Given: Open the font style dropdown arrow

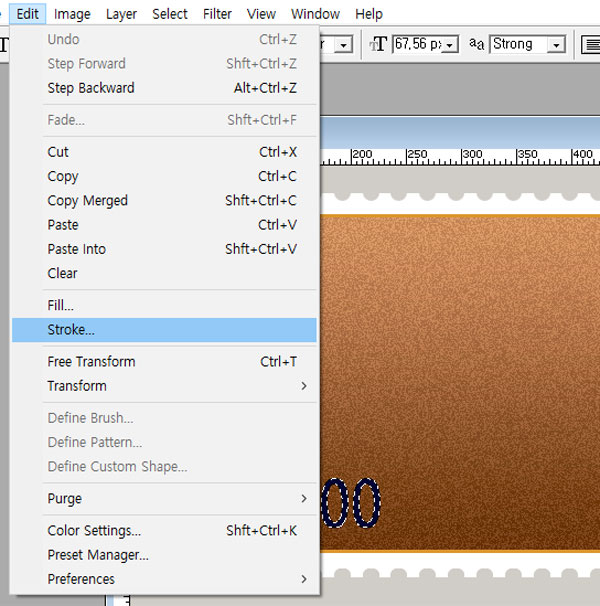Looking at the screenshot, I should (343, 45).
